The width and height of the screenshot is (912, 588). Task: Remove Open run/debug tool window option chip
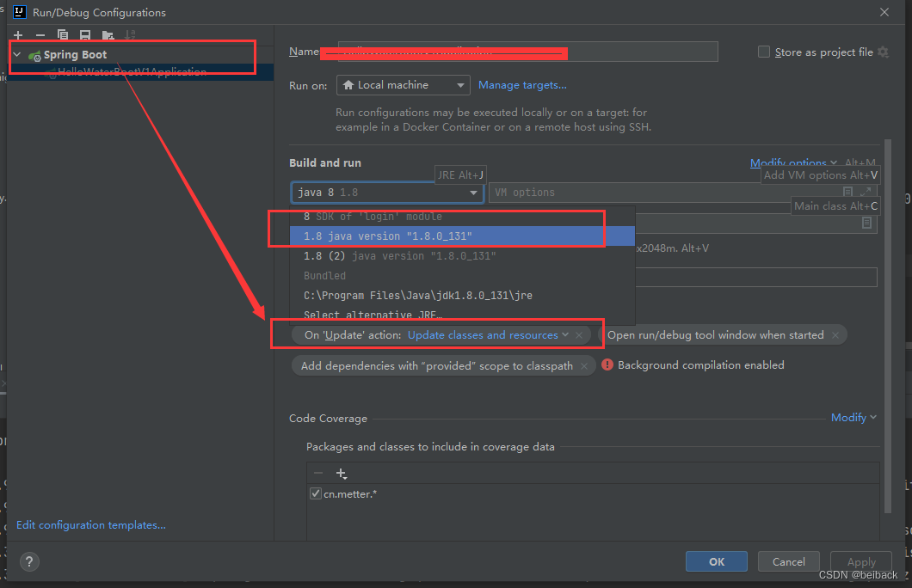835,335
